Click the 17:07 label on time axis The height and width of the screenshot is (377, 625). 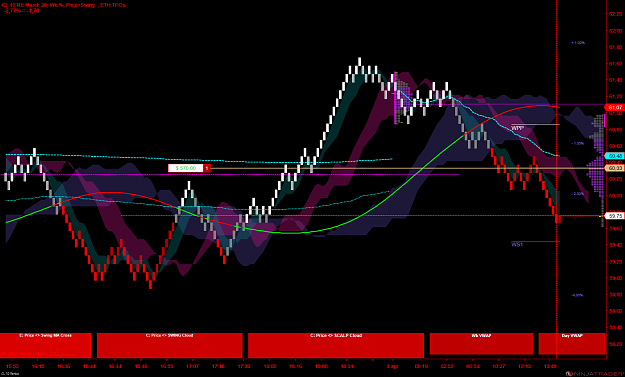[x=193, y=366]
